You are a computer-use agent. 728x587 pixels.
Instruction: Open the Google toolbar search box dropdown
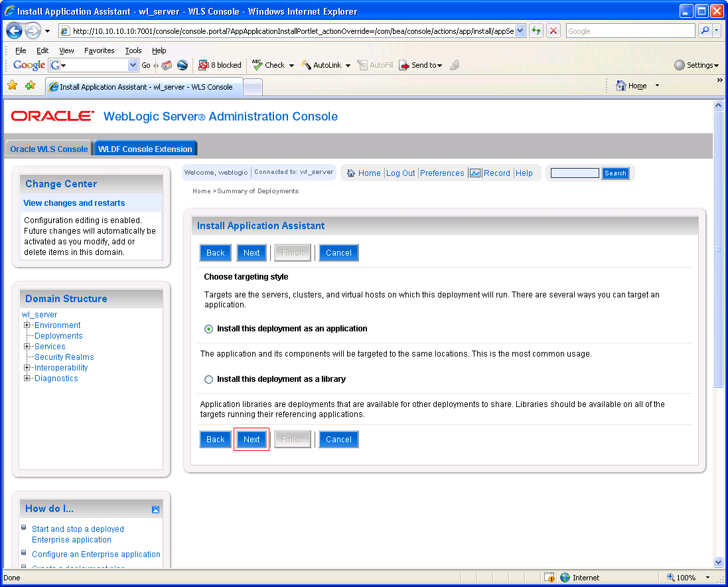133,65
